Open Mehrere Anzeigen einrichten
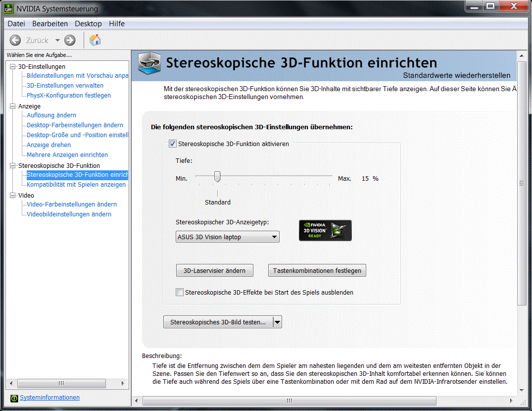 67,155
